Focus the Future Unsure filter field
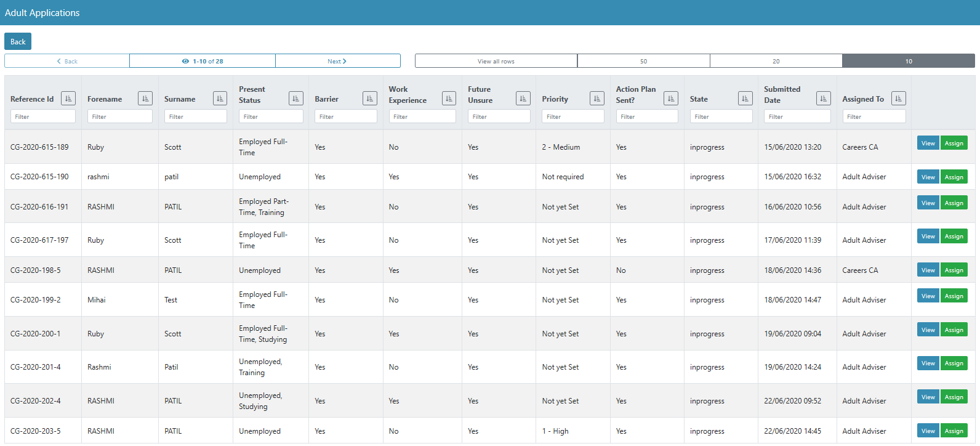The image size is (980, 446). pyautogui.click(x=499, y=116)
